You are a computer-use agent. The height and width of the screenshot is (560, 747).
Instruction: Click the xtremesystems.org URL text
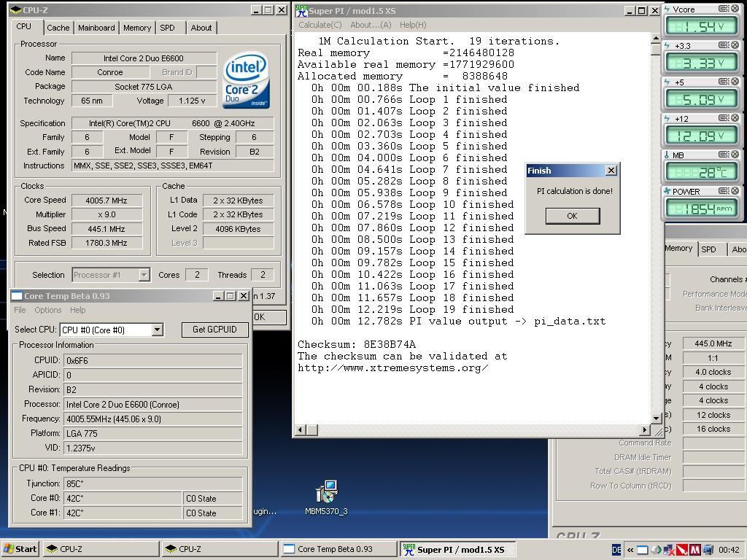point(392,367)
